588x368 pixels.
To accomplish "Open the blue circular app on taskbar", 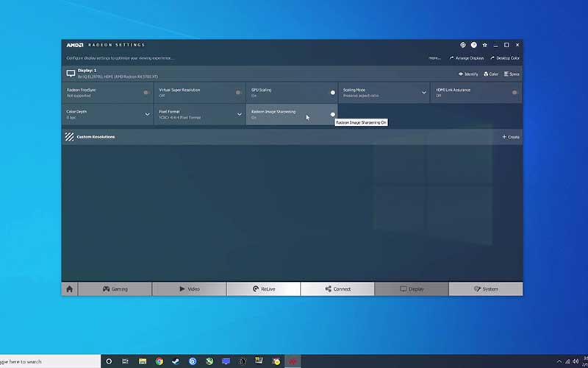I will pos(193,361).
